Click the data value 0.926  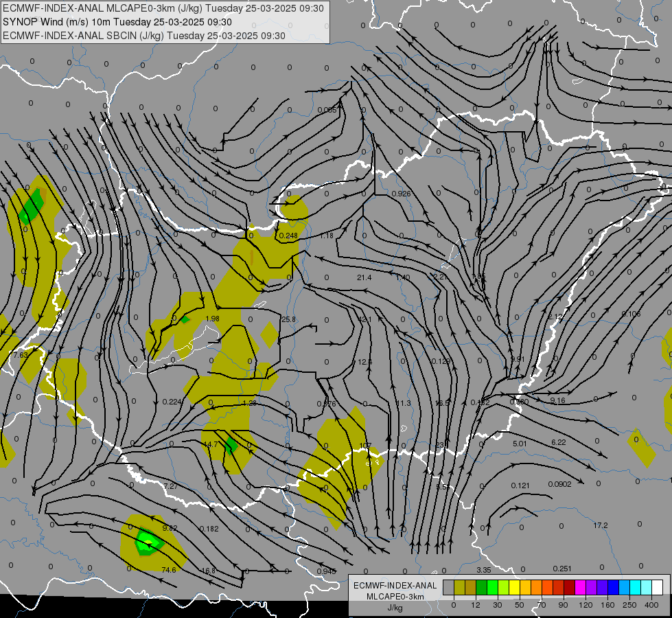click(x=402, y=194)
